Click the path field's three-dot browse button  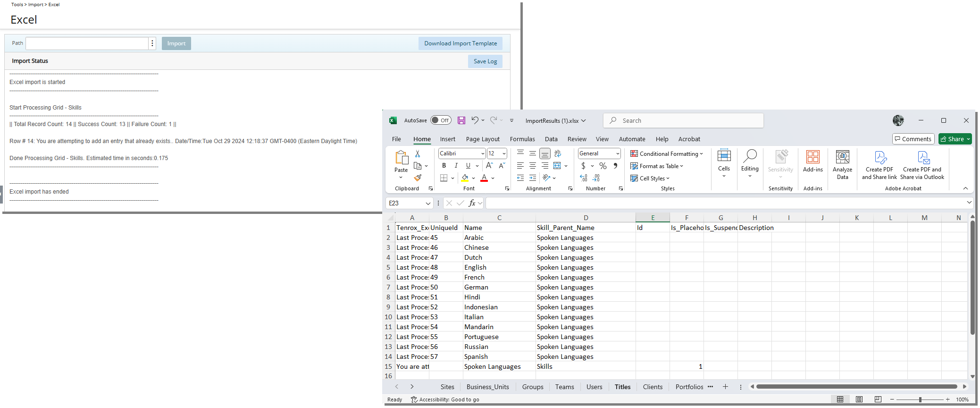152,43
